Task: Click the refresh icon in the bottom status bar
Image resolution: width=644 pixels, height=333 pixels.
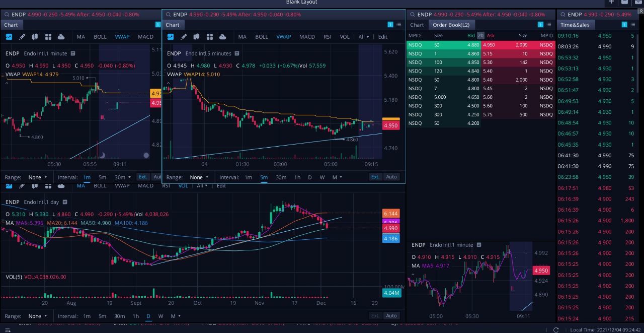Action: pyautogui.click(x=556, y=329)
